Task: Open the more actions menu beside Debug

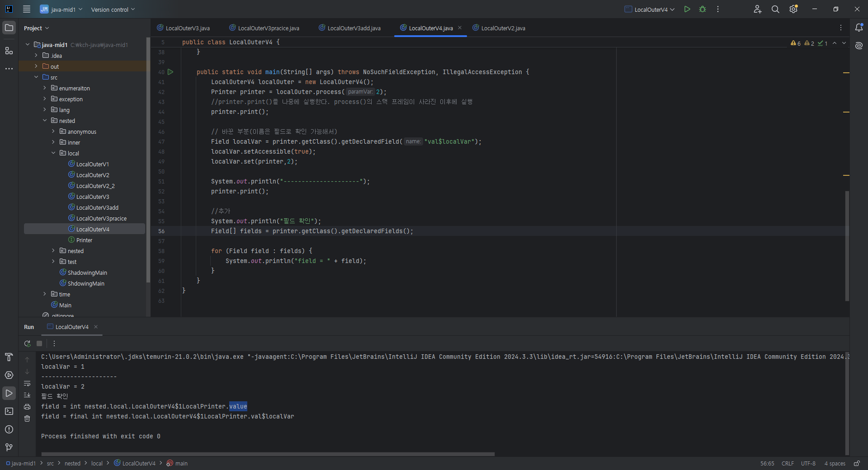Action: [x=718, y=9]
